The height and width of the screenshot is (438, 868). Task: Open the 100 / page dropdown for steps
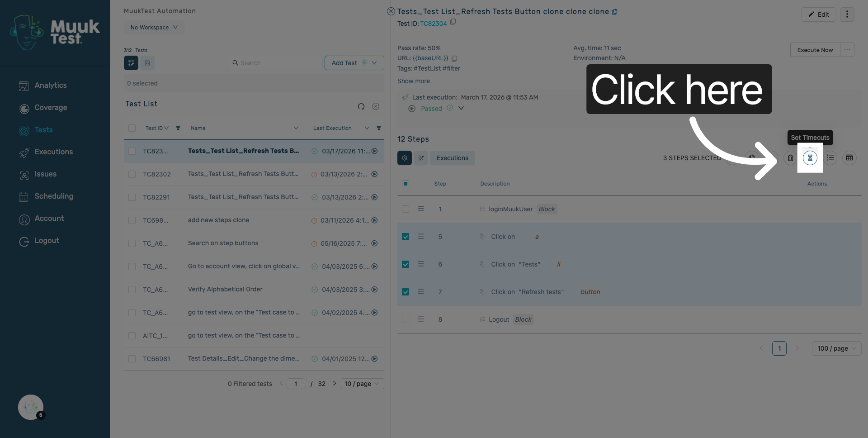click(x=837, y=348)
